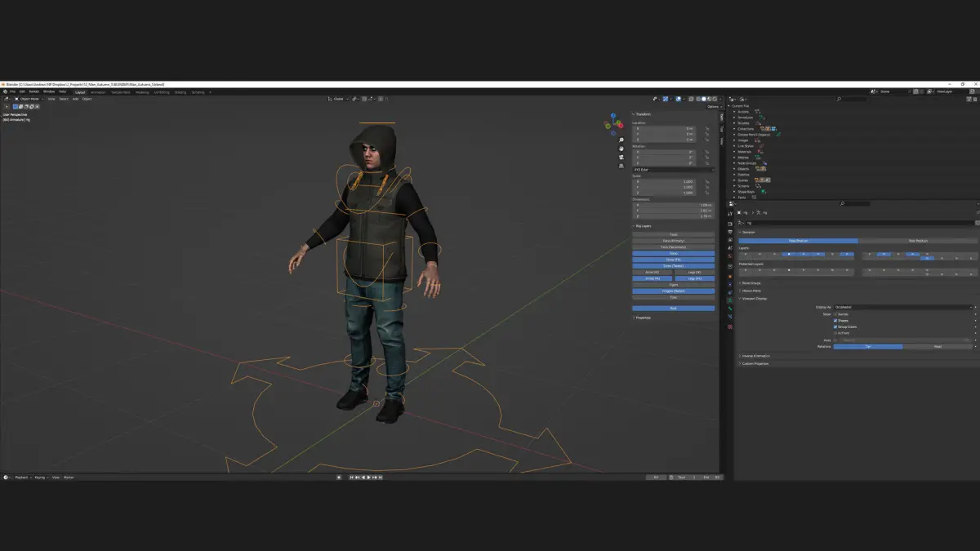Open XYZ Euler rotation mode dropdown
Image resolution: width=980 pixels, height=551 pixels.
[x=673, y=170]
